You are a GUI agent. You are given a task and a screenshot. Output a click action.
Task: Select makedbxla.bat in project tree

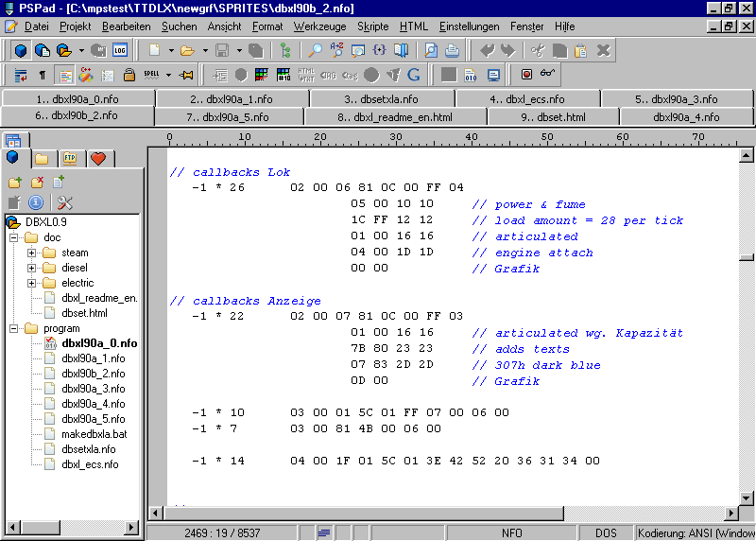click(94, 434)
